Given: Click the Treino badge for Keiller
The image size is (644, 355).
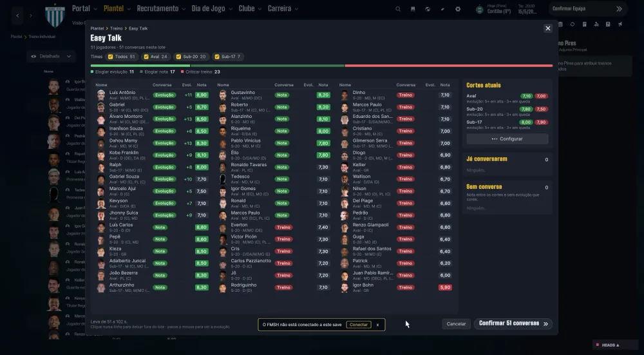Looking at the screenshot, I should (405, 168).
